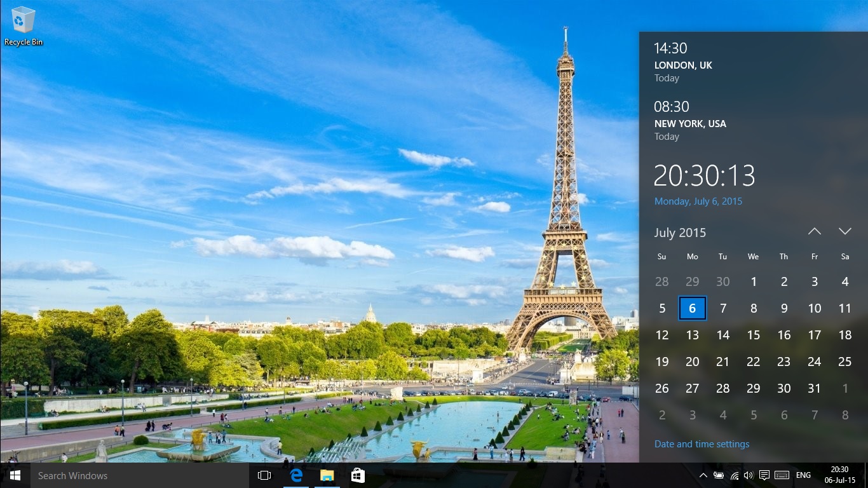Choose date 14 in the calendar
868x488 pixels.
pos(723,335)
